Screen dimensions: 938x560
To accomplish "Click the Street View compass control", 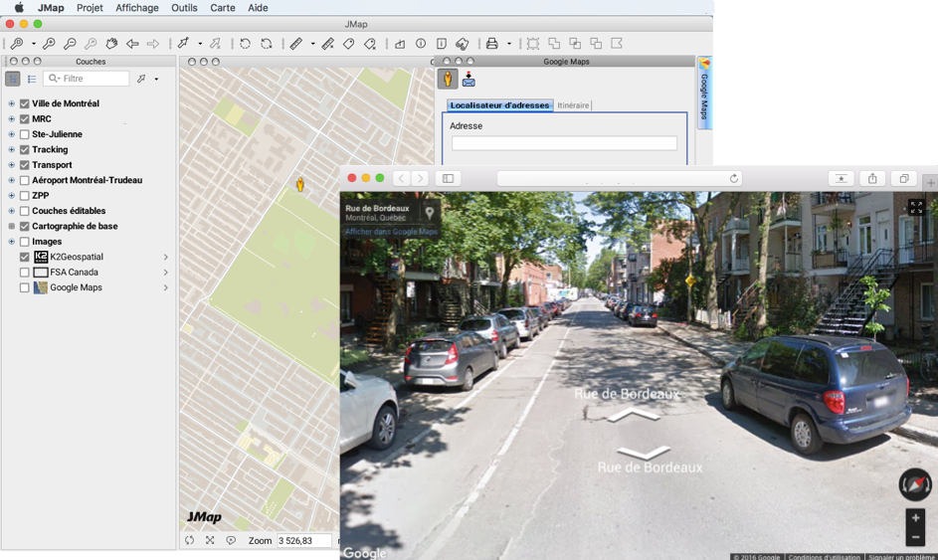I will coord(915,484).
